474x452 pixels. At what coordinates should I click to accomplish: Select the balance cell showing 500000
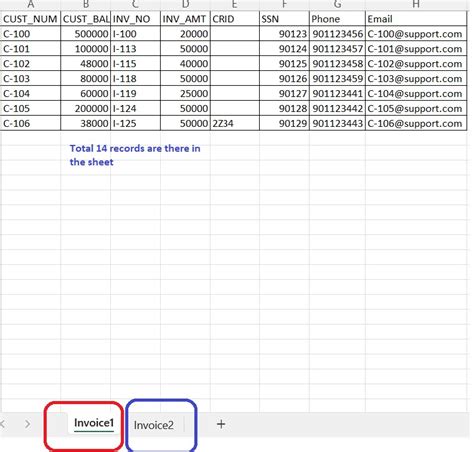point(86,34)
